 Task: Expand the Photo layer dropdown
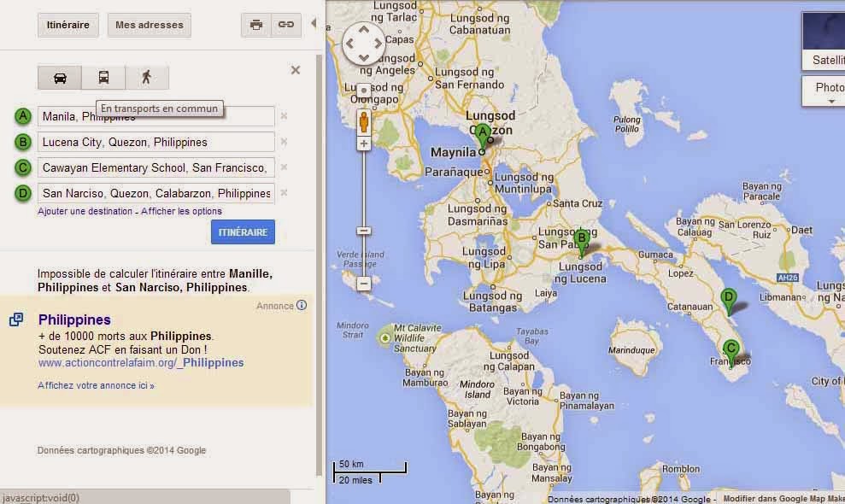pos(824,91)
